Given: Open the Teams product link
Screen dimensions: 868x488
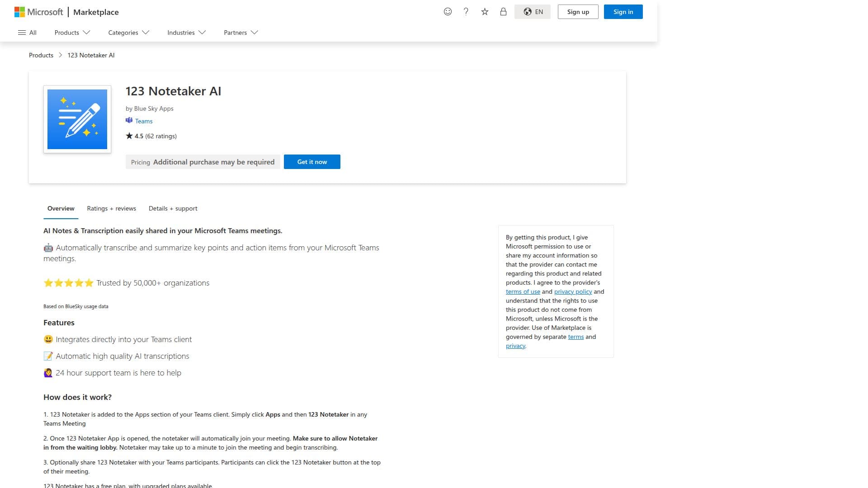Looking at the screenshot, I should (x=144, y=121).
